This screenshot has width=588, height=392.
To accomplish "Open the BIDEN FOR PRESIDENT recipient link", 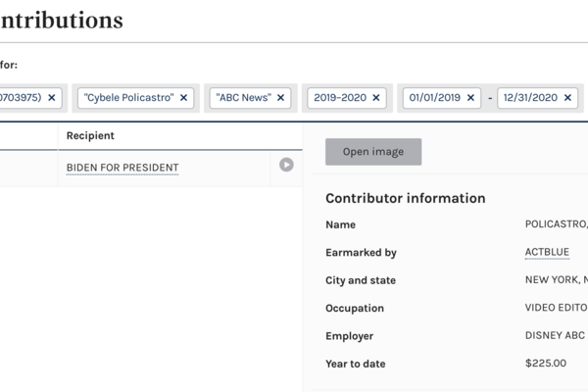I will point(122,168).
